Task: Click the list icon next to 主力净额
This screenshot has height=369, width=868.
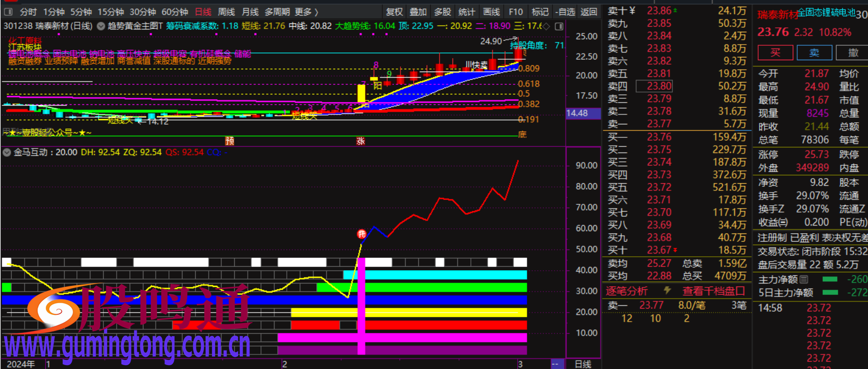Action: click(804, 279)
